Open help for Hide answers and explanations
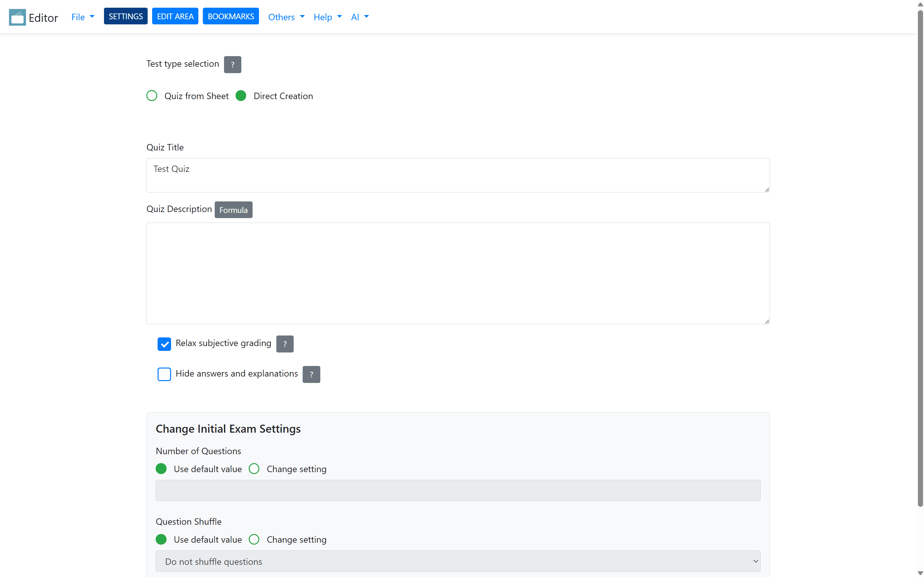924x577 pixels. pos(311,374)
